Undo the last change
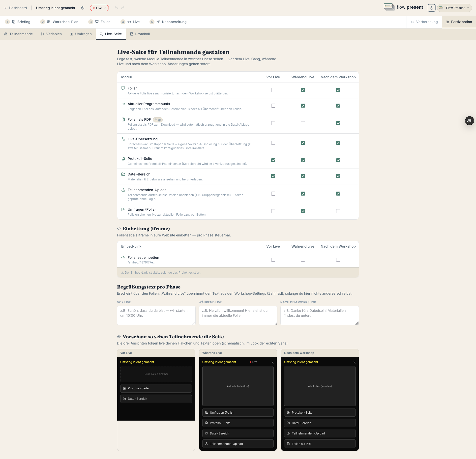The width and height of the screenshot is (476, 459). pos(116,8)
